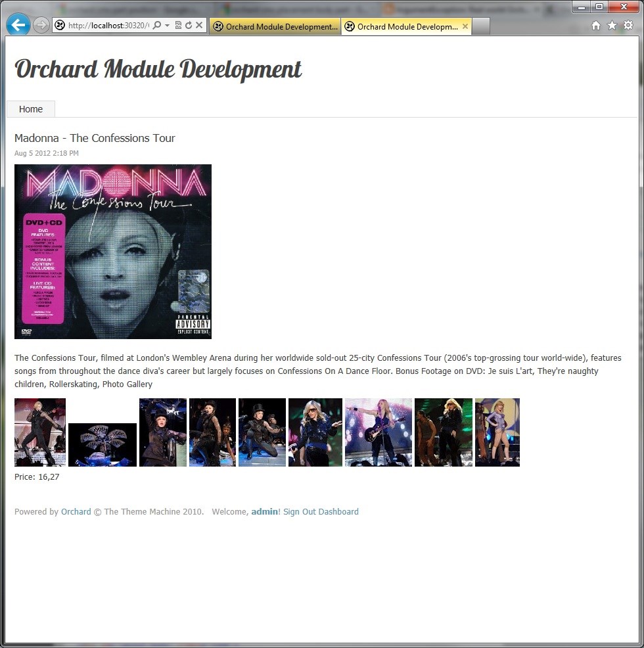Click the Sign Out link
The height and width of the screenshot is (648, 644).
click(x=299, y=512)
